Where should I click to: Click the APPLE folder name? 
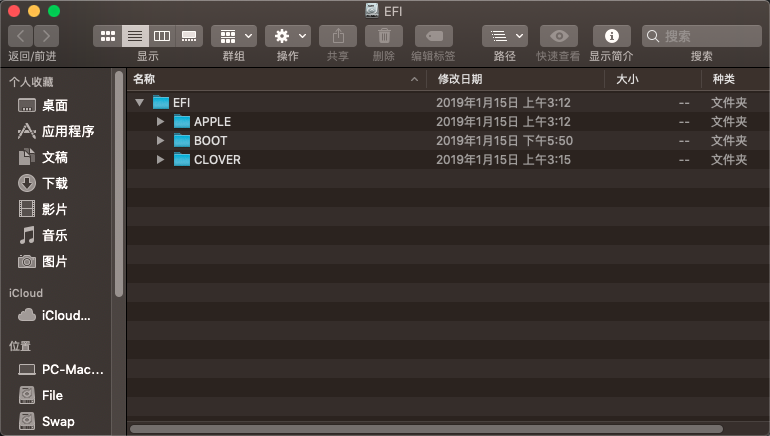[212, 122]
